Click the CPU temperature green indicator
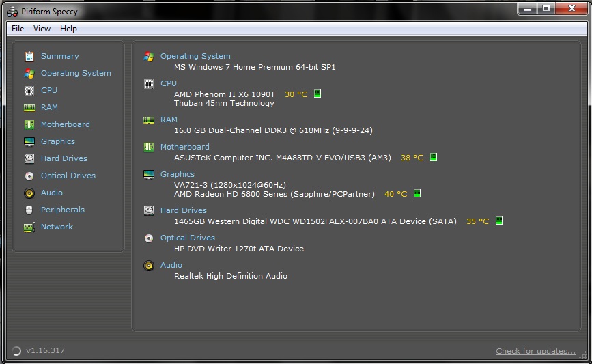Screen dimensions: 592x364 coord(318,94)
